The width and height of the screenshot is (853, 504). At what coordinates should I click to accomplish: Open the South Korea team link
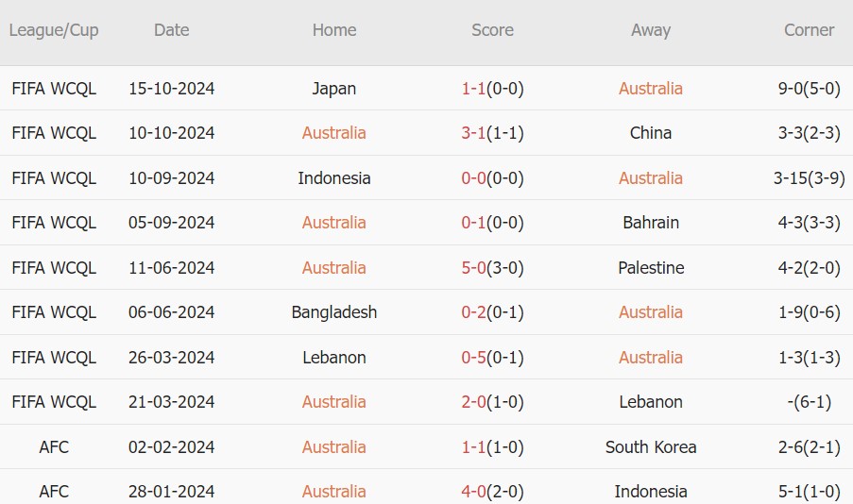click(651, 447)
